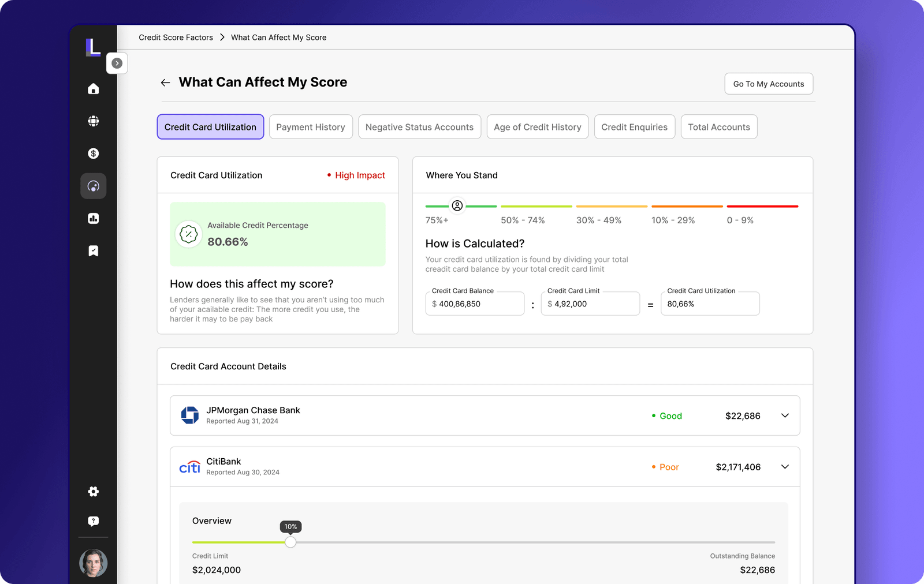Screen dimensions: 924x584
Task: Click the Credit Card Balance input field
Action: coord(475,304)
